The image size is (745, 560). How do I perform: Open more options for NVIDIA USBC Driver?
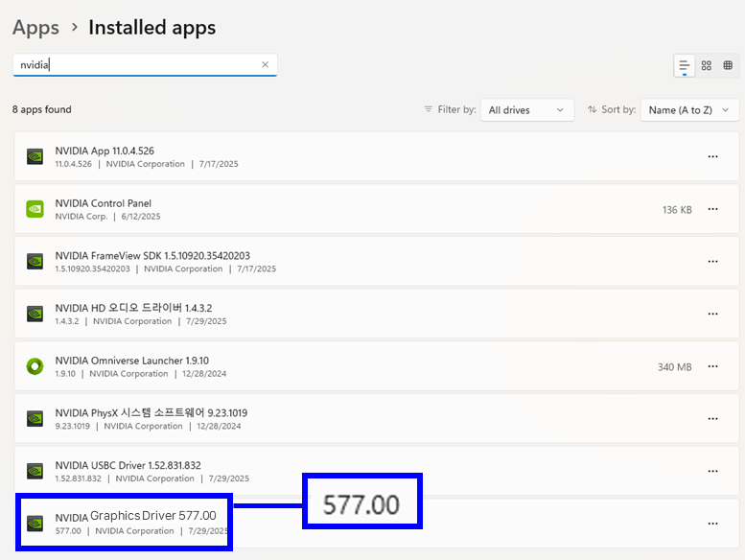[x=712, y=471]
